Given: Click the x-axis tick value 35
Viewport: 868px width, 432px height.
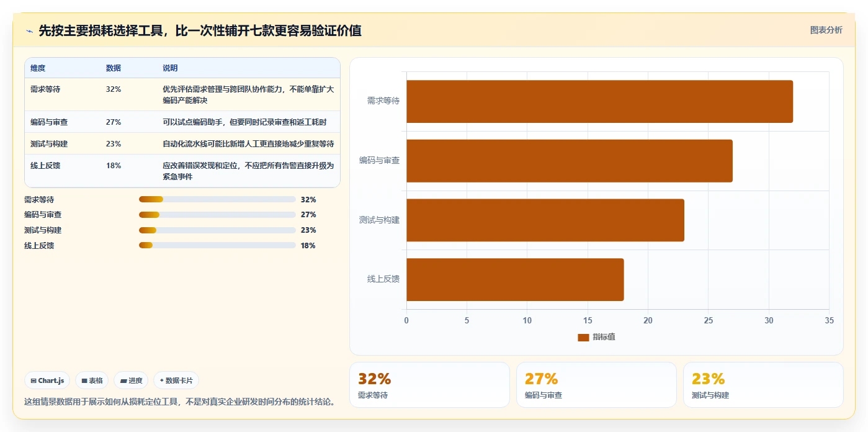Looking at the screenshot, I should [830, 320].
